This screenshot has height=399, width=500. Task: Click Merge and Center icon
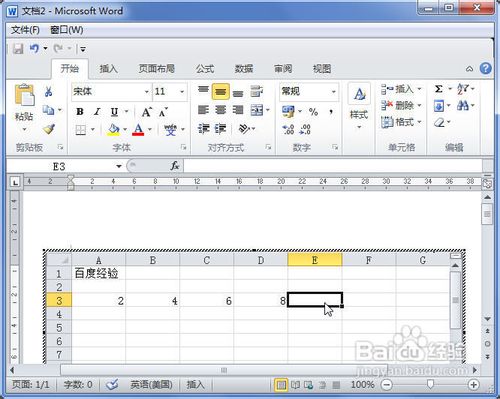(257, 110)
